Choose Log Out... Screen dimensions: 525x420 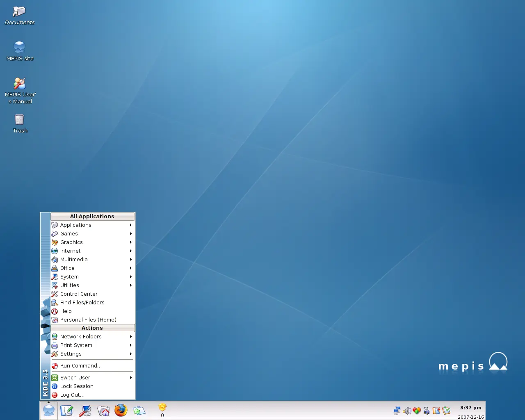click(x=93, y=395)
